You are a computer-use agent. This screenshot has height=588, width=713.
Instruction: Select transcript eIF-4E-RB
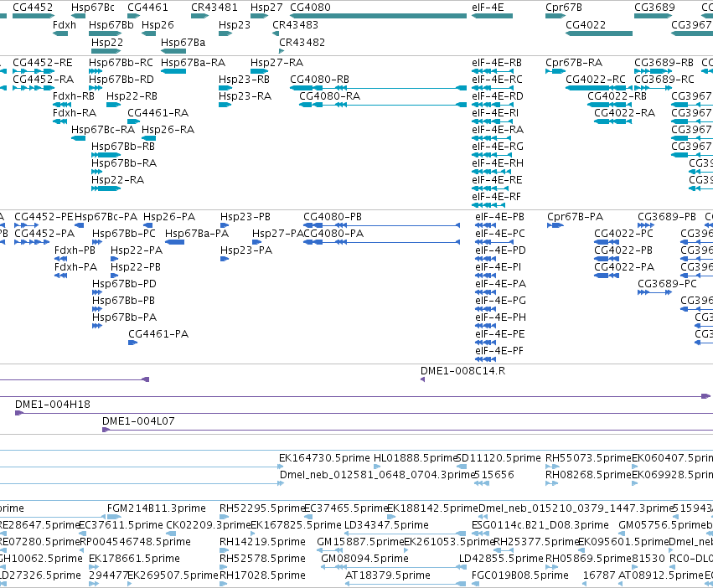point(497,62)
